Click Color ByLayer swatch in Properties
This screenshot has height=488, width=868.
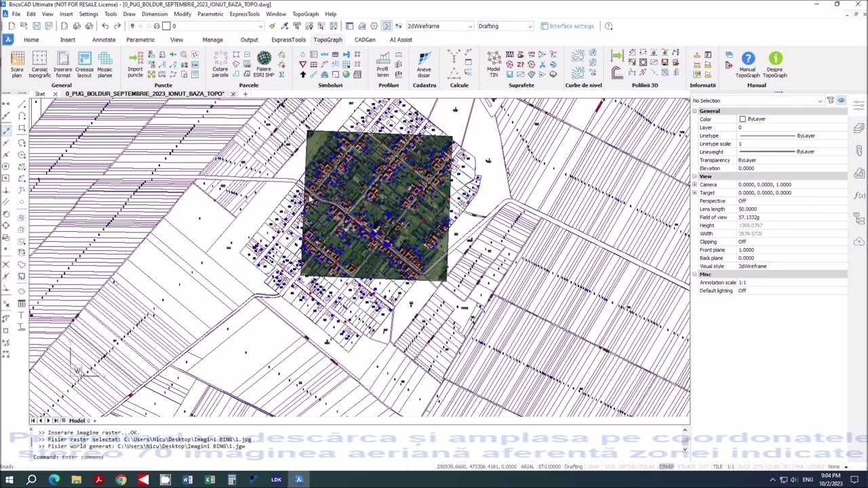point(743,119)
